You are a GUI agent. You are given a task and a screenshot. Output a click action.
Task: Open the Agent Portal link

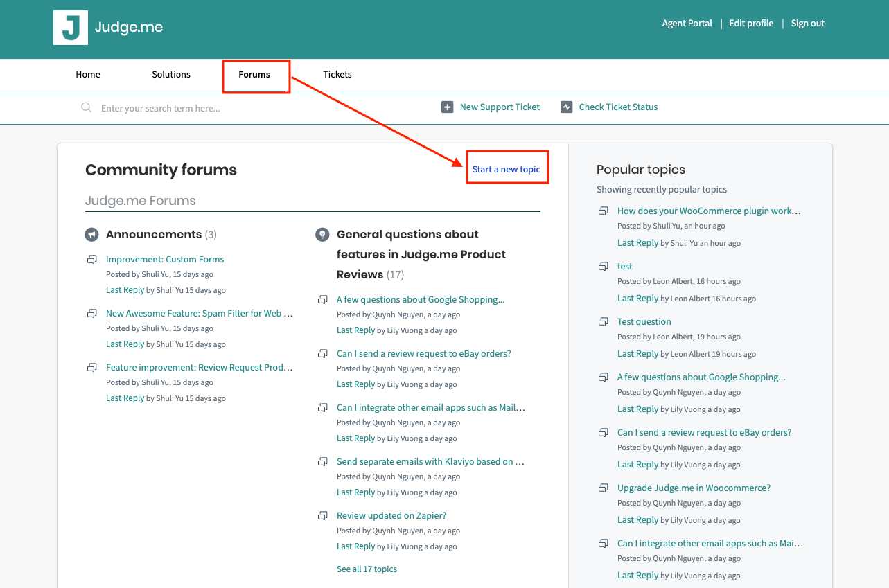687,24
